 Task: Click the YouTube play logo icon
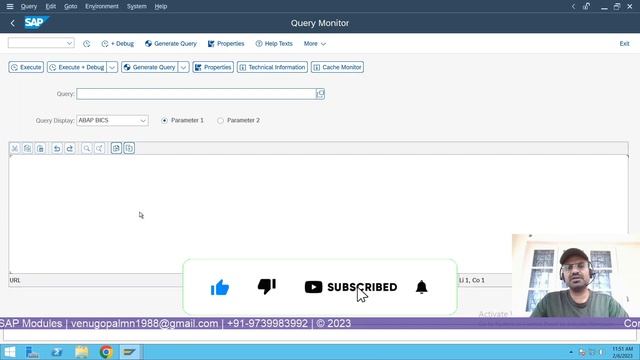313,287
